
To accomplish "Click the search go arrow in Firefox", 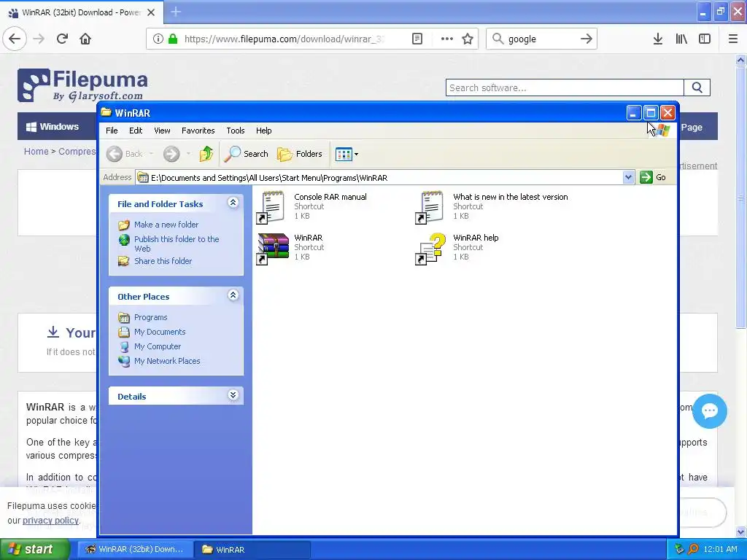I will click(x=587, y=39).
